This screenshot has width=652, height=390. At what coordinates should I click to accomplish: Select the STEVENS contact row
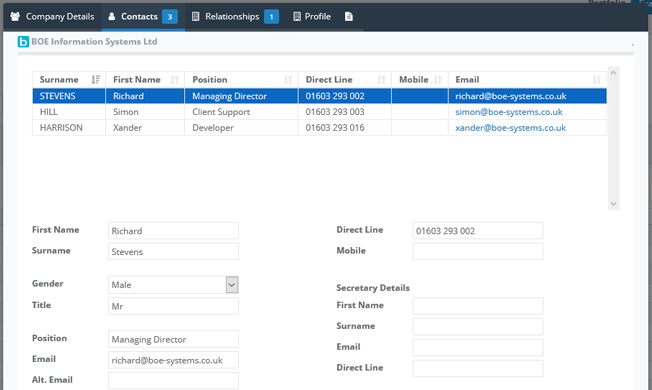(x=319, y=96)
